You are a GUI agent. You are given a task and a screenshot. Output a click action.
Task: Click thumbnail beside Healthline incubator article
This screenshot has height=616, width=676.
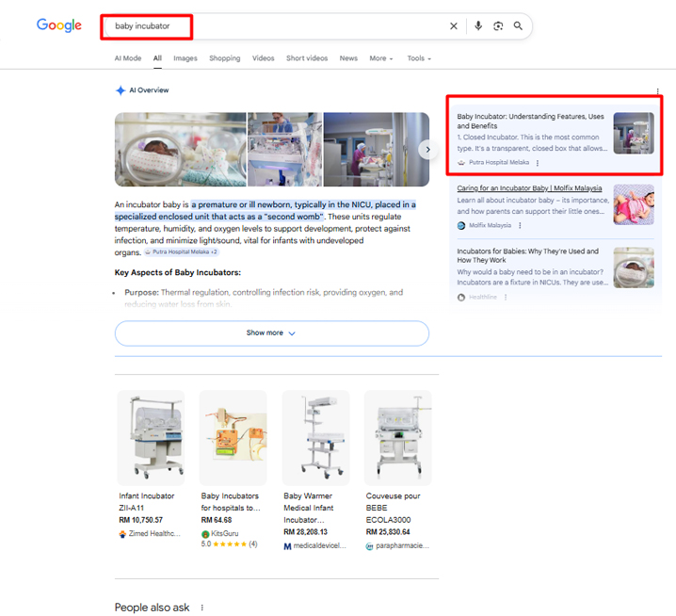coord(634,267)
